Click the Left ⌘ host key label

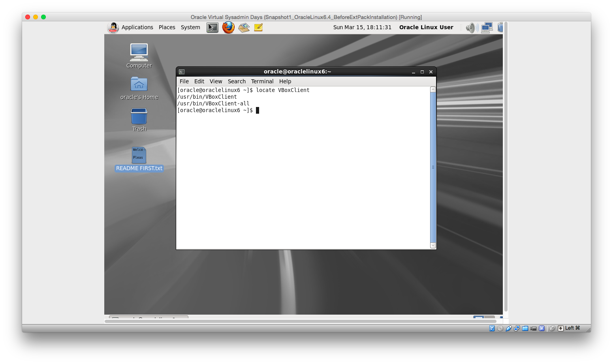[x=572, y=328]
